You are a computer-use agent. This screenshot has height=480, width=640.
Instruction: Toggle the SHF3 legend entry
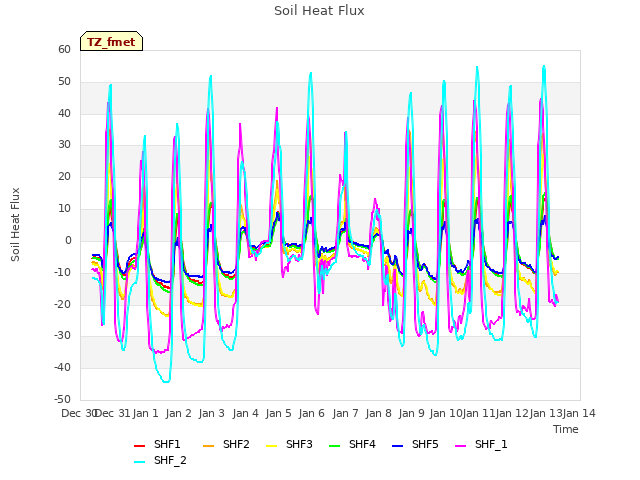(x=289, y=444)
